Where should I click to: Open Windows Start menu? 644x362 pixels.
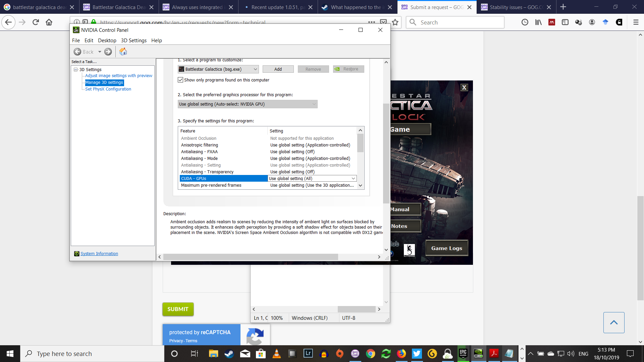pos(10,354)
